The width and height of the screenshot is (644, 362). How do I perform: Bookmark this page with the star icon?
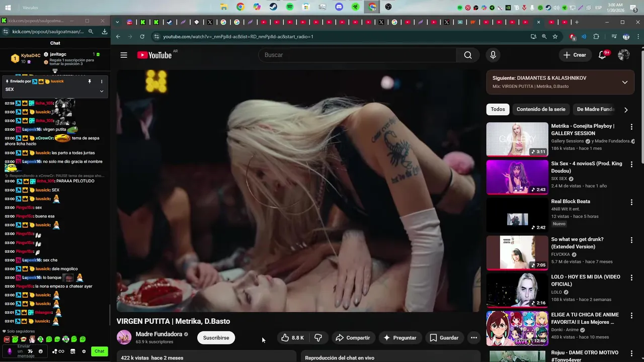555,36
